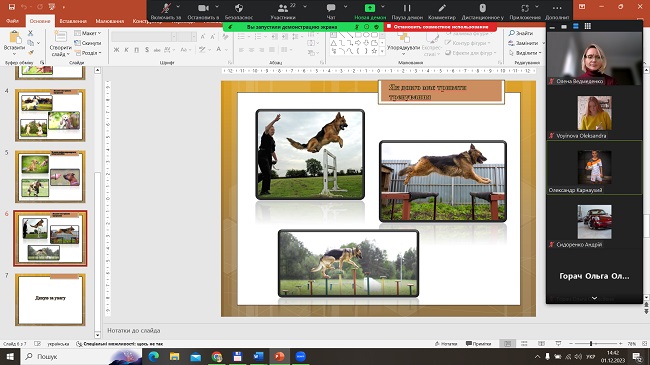Select slide 7 thumbnail (Дякую за увагу)
The image size is (650, 365).
click(50, 299)
